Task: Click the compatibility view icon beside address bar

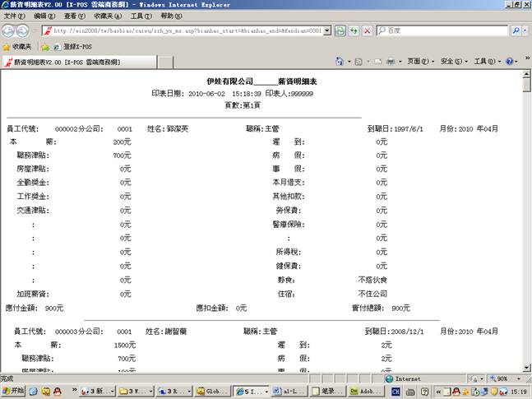Action: [340, 30]
